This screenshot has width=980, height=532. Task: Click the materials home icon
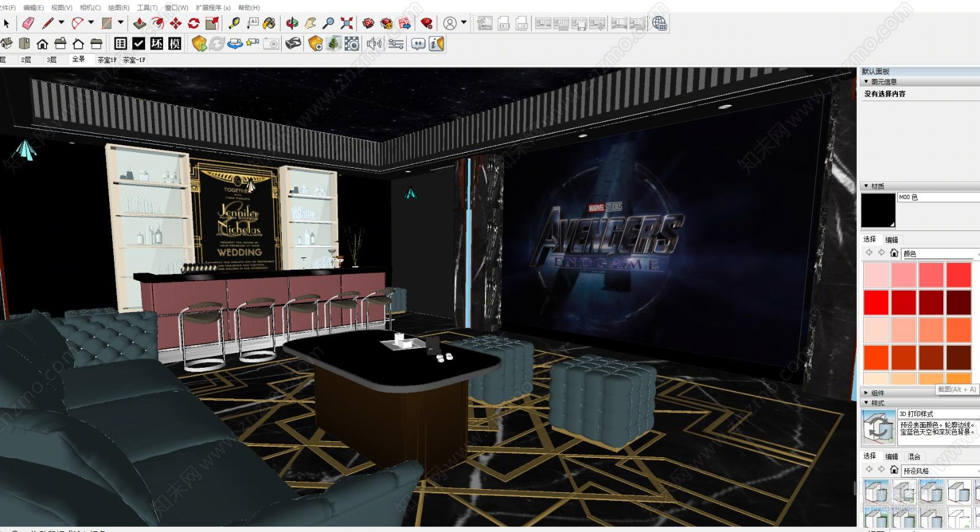(894, 253)
